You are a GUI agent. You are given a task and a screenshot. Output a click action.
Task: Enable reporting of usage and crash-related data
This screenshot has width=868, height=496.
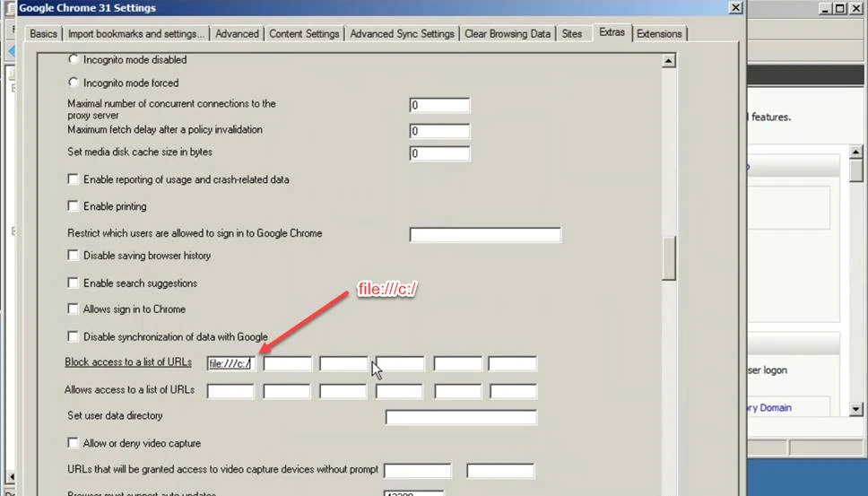tap(74, 179)
